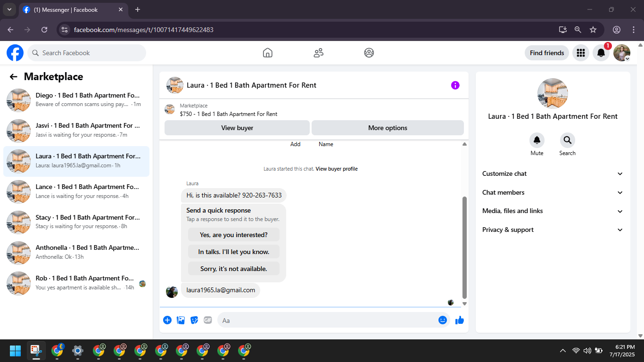Open the Groups icon in top navigation
Image resolution: width=644 pixels, height=362 pixels.
369,53
